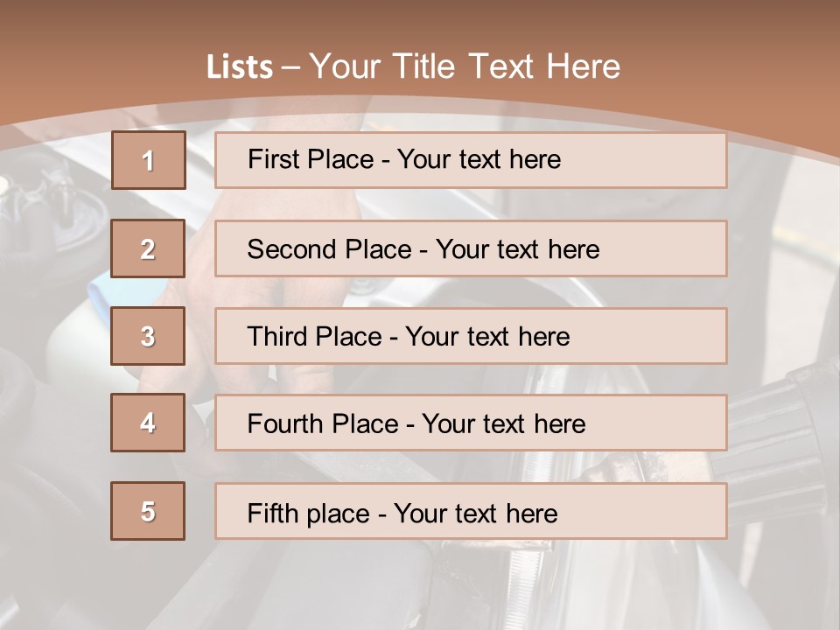Screen dimensions: 840x630
Task: Select the number 2 box
Action: pos(148,248)
